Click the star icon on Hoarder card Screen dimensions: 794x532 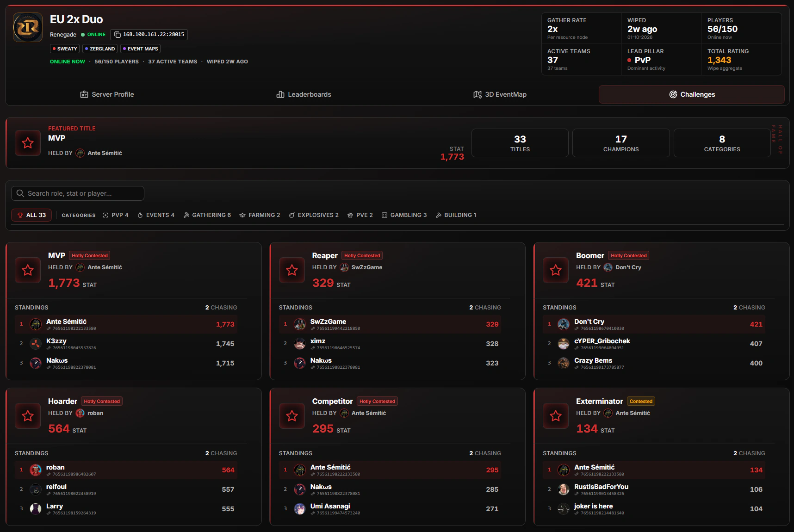(x=28, y=416)
